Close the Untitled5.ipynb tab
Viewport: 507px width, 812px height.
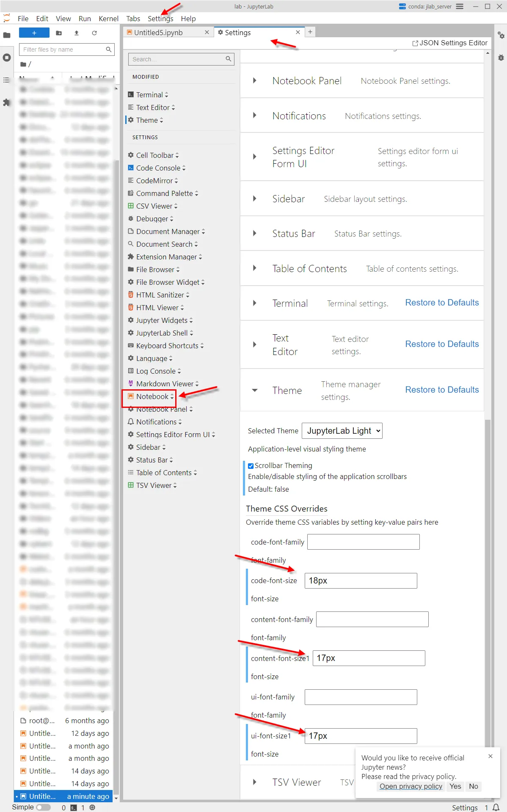[207, 33]
